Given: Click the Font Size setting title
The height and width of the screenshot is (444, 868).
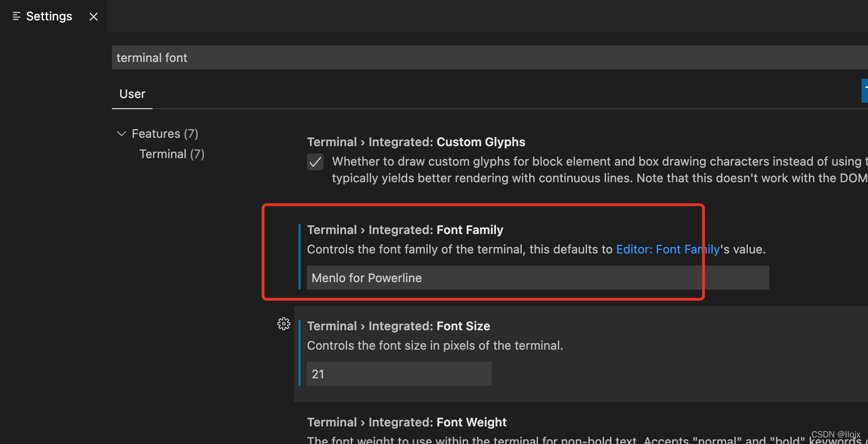Looking at the screenshot, I should (x=398, y=326).
